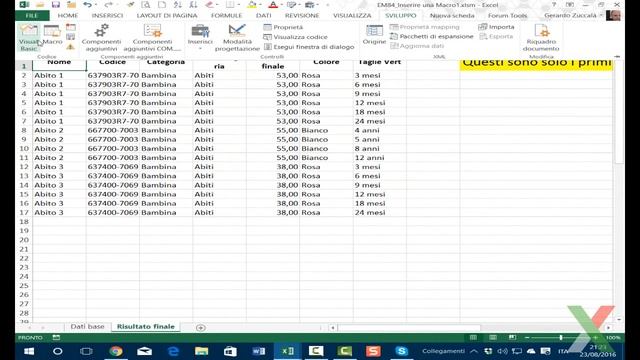Click the macro record status bar icon
The image size is (640, 360).
coord(56,338)
